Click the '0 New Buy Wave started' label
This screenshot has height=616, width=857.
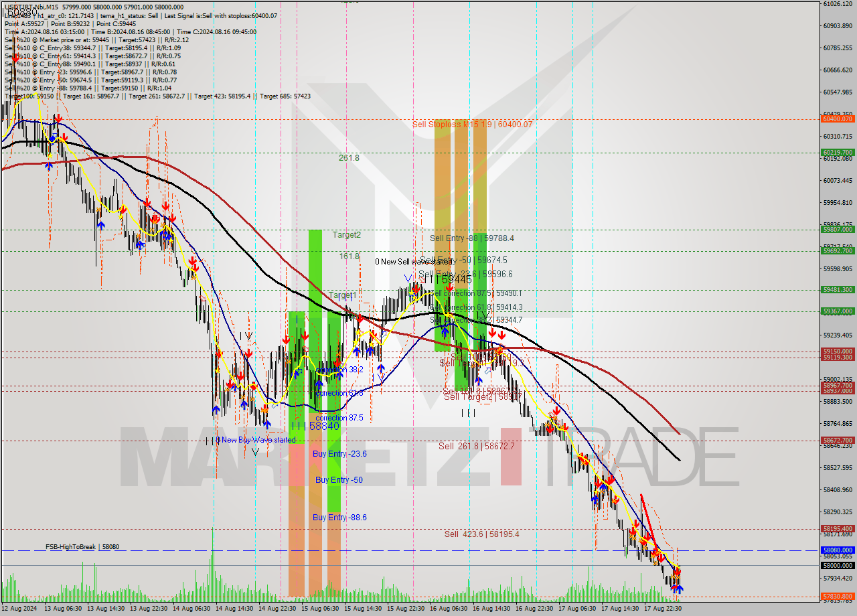tap(255, 440)
